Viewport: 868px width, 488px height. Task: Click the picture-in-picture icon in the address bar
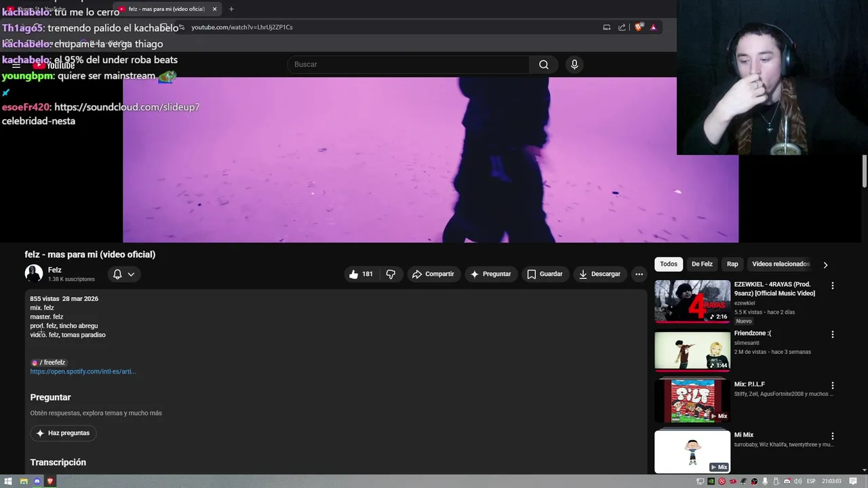click(x=607, y=27)
